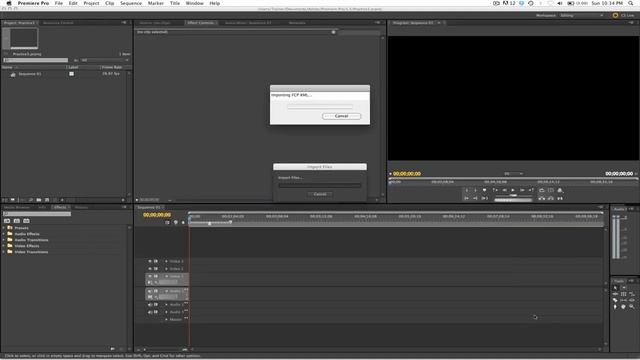Expand the Video 3 track header
The image size is (640, 360).
(x=166, y=261)
